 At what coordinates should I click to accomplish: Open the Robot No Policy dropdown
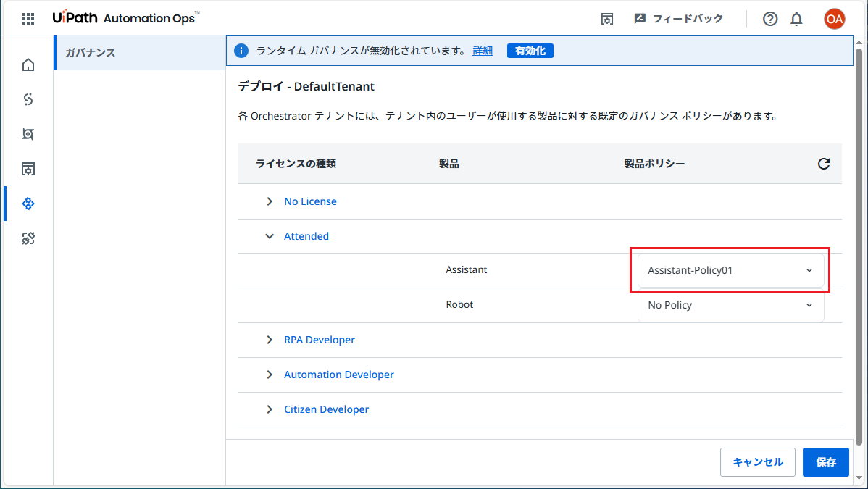click(x=731, y=305)
